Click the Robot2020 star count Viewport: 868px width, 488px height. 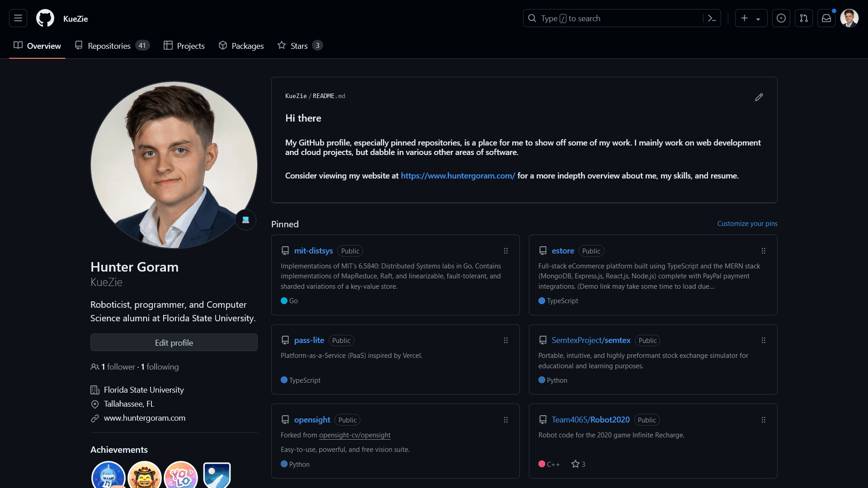tap(578, 464)
